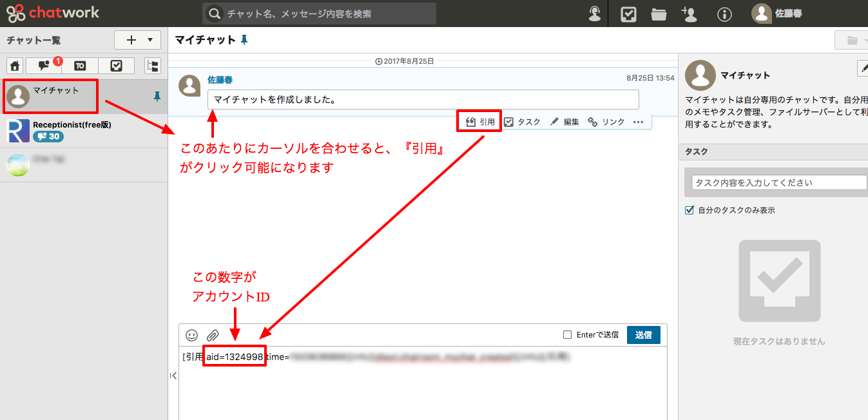Viewport: 868px width, 420px height.
Task: Collapse the chat list sidebar arrow
Action: pyautogui.click(x=173, y=376)
